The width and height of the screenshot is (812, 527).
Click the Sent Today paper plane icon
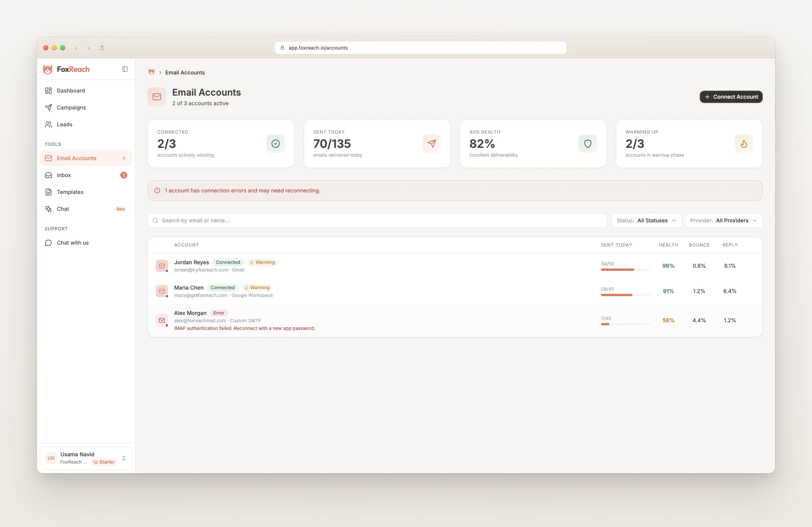click(x=431, y=144)
